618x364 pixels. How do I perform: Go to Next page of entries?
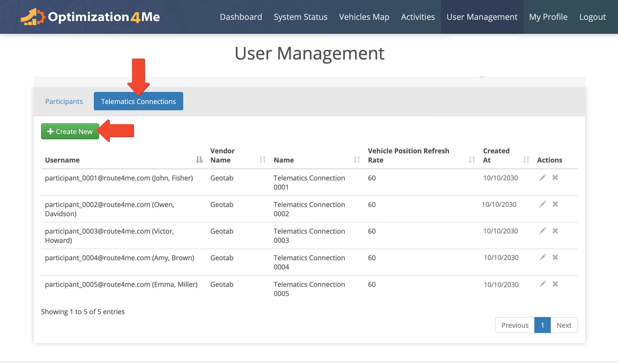564,325
